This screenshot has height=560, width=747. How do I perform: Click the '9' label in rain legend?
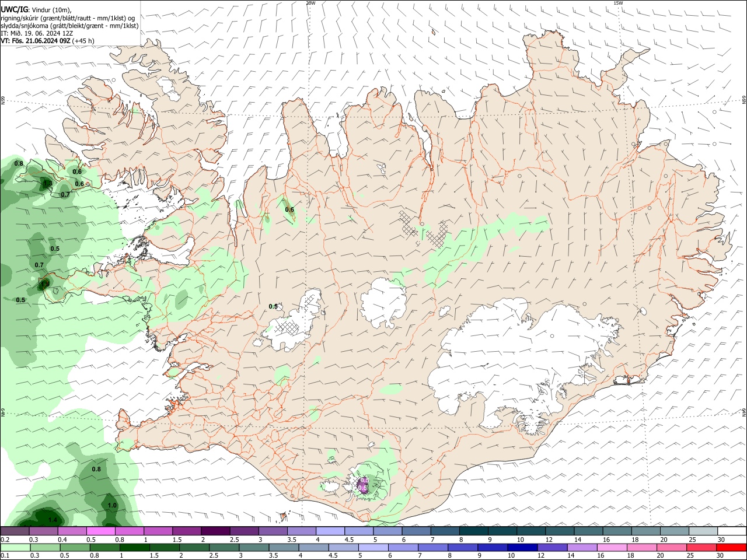pos(480,556)
